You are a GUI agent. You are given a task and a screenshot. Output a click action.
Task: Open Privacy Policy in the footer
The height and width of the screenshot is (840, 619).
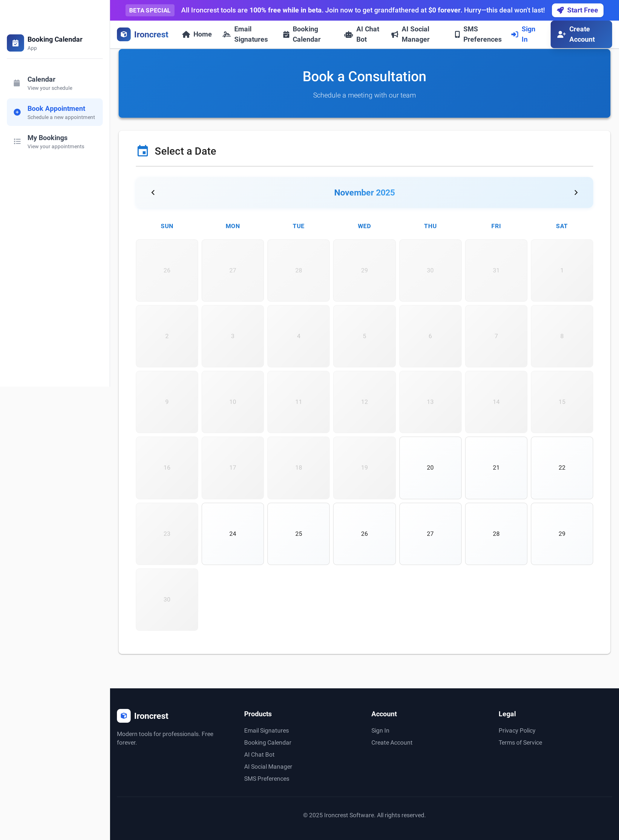(517, 730)
